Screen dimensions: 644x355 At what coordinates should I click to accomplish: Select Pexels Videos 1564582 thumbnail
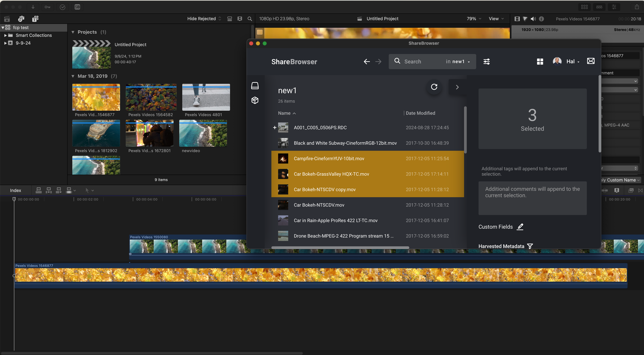point(151,97)
